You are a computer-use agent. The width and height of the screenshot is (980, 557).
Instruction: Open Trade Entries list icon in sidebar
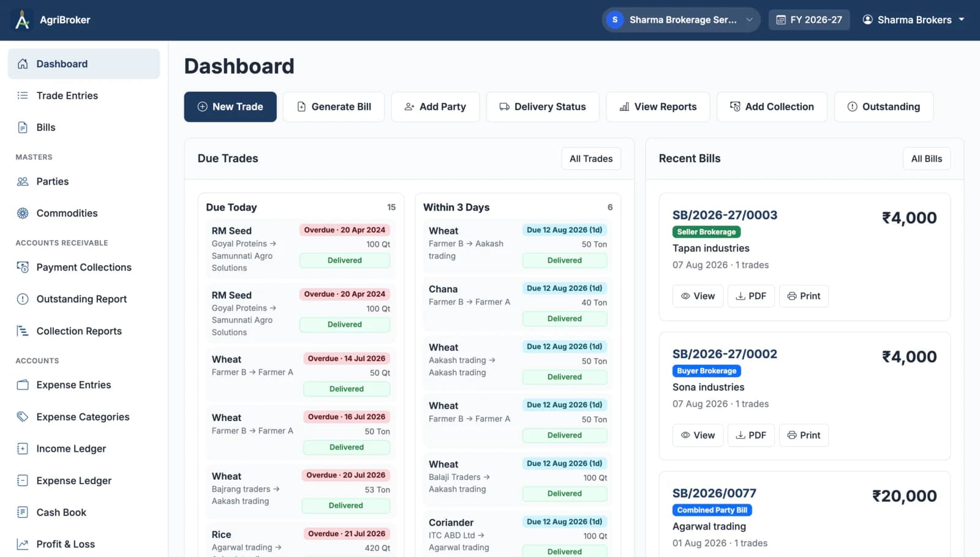(23, 95)
